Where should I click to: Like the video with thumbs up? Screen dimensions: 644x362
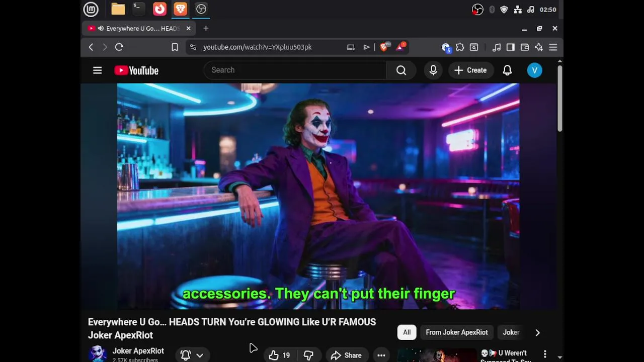pyautogui.click(x=279, y=355)
